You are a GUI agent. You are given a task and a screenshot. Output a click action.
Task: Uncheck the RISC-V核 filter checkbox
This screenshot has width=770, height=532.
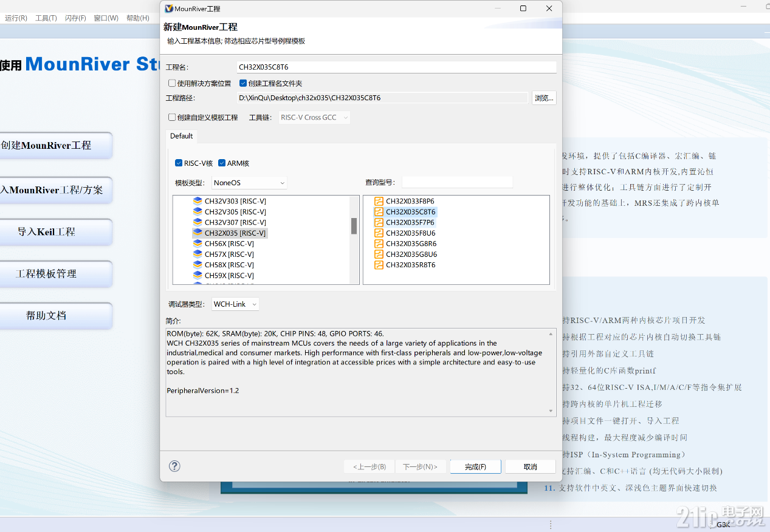(179, 163)
